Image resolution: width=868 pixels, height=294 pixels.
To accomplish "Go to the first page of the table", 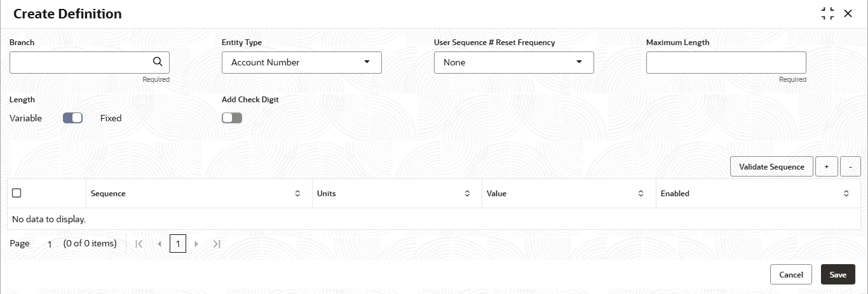I will coord(140,244).
